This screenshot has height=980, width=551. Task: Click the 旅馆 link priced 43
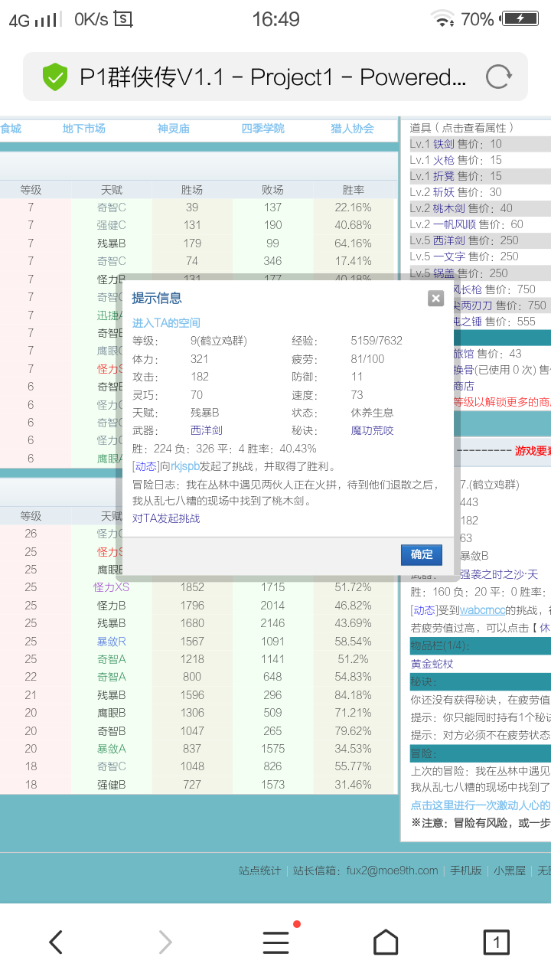[x=464, y=353]
